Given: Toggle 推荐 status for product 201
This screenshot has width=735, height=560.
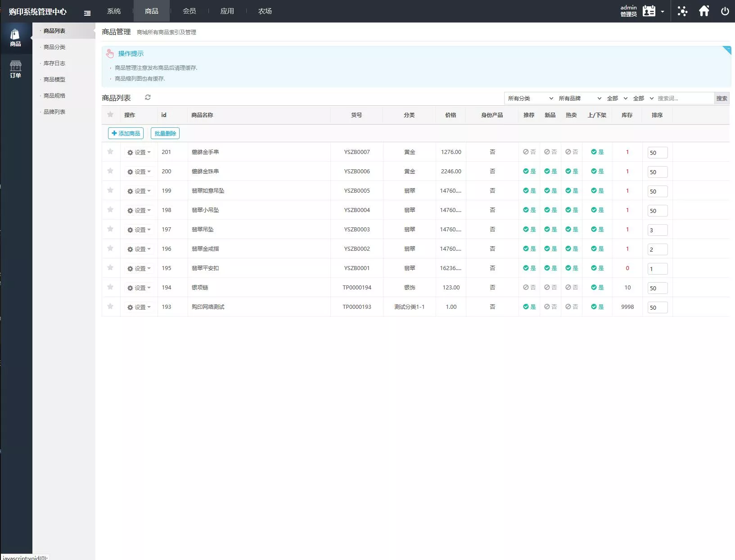Looking at the screenshot, I should pos(529,152).
